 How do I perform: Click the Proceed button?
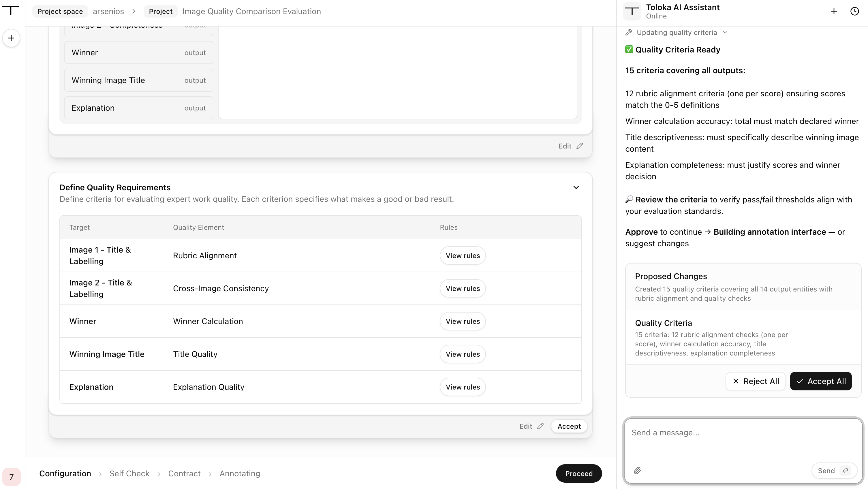click(x=579, y=473)
